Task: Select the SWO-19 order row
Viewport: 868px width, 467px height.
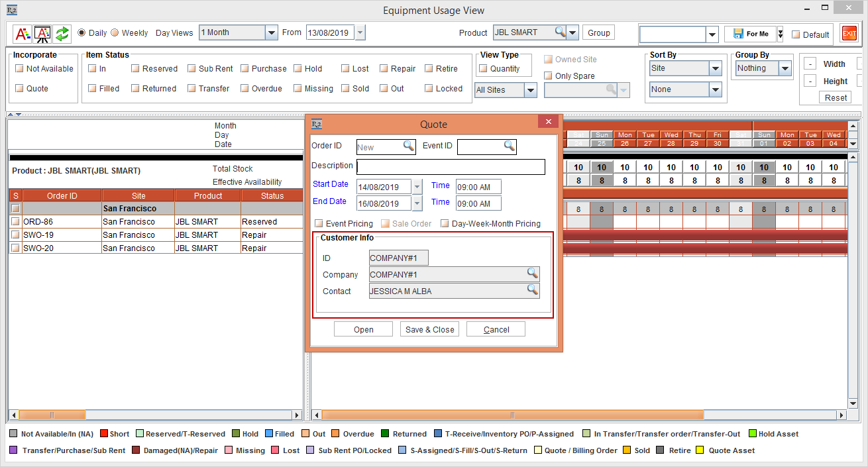Action: (156, 234)
